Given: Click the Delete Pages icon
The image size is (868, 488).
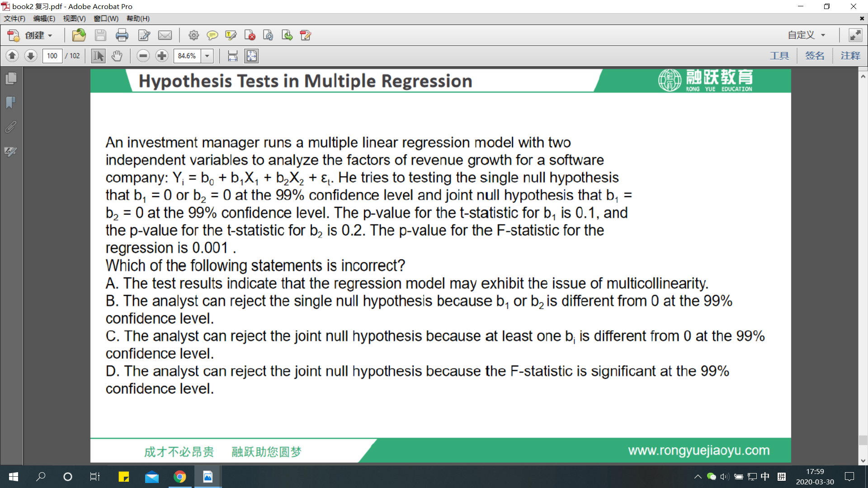Looking at the screenshot, I should click(250, 35).
